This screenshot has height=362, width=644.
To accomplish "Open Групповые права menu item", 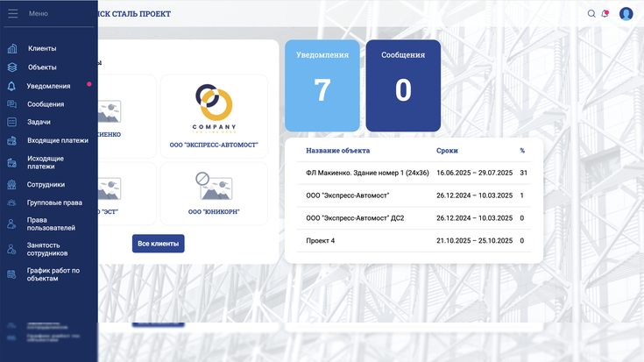I will point(54,202).
